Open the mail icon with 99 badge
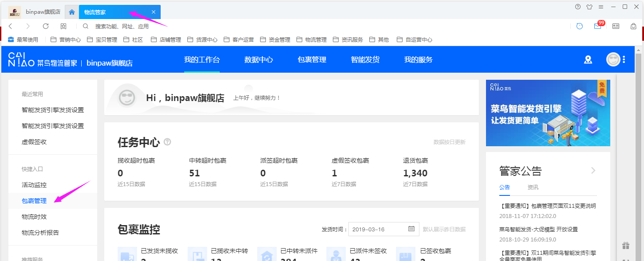The height and width of the screenshot is (261, 644). [598, 25]
